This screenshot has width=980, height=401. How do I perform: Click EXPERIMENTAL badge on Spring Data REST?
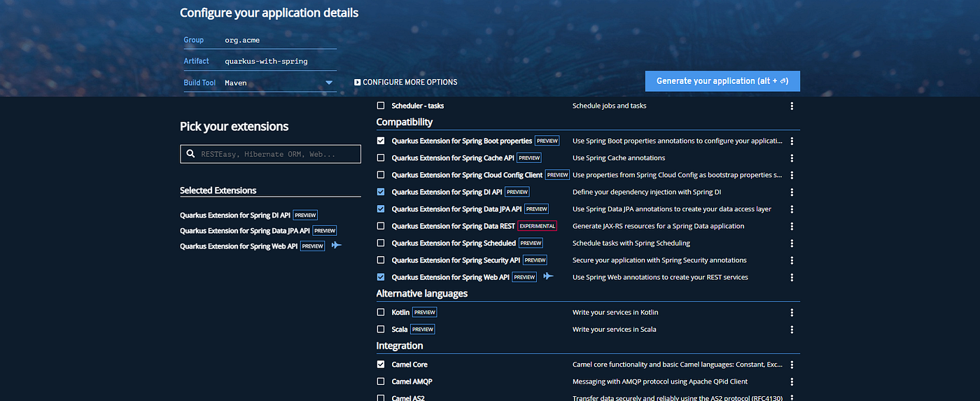pyautogui.click(x=538, y=226)
